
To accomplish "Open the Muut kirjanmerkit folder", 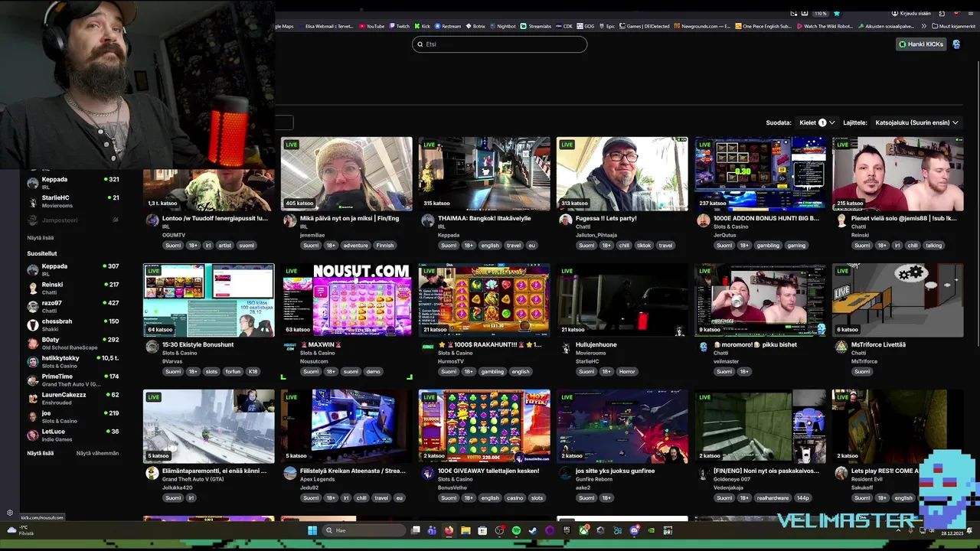I will click(x=954, y=26).
